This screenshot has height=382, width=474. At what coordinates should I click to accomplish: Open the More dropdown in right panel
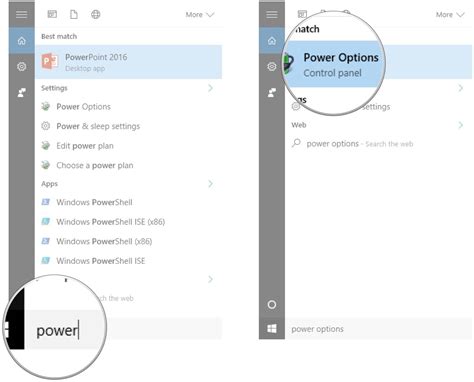coord(450,15)
